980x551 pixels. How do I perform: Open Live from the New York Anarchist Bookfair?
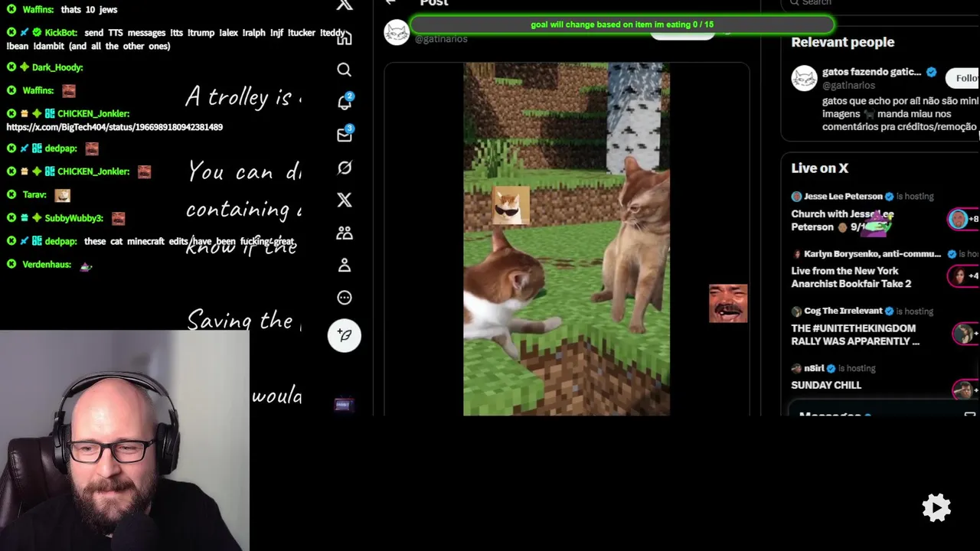[851, 277]
